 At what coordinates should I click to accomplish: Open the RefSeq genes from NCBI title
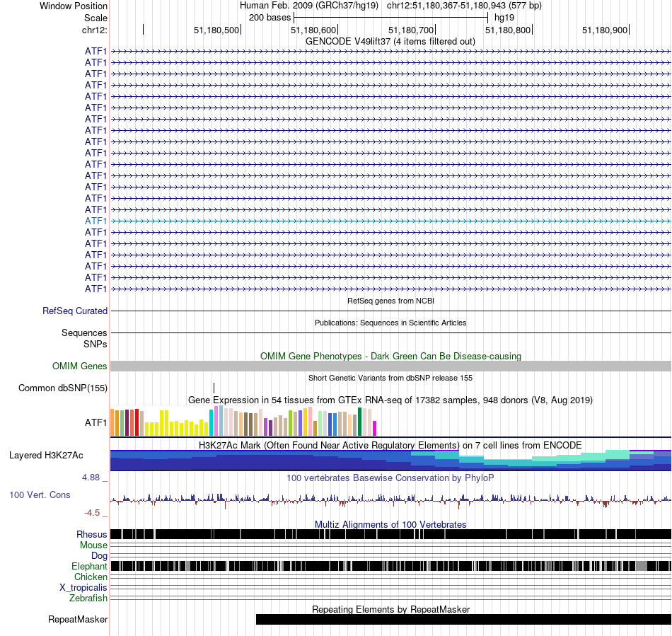pyautogui.click(x=390, y=301)
